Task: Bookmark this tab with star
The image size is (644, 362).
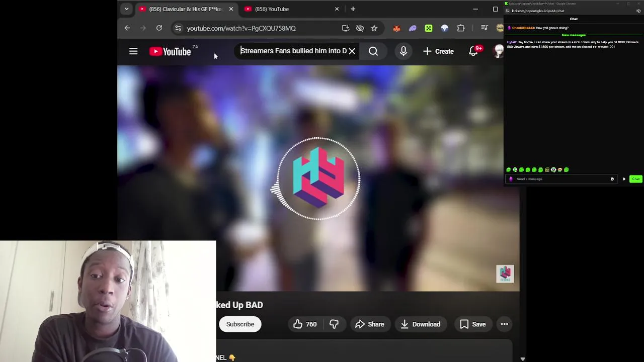Action: [x=374, y=28]
